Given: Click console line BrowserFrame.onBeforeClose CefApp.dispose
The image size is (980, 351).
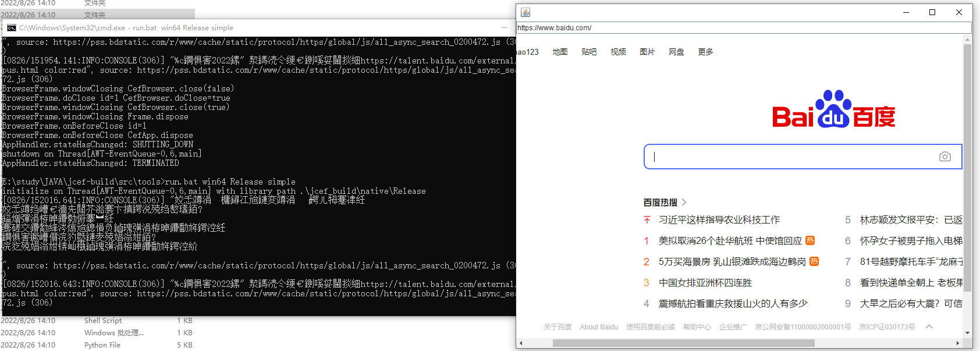Looking at the screenshot, I should (98, 136).
